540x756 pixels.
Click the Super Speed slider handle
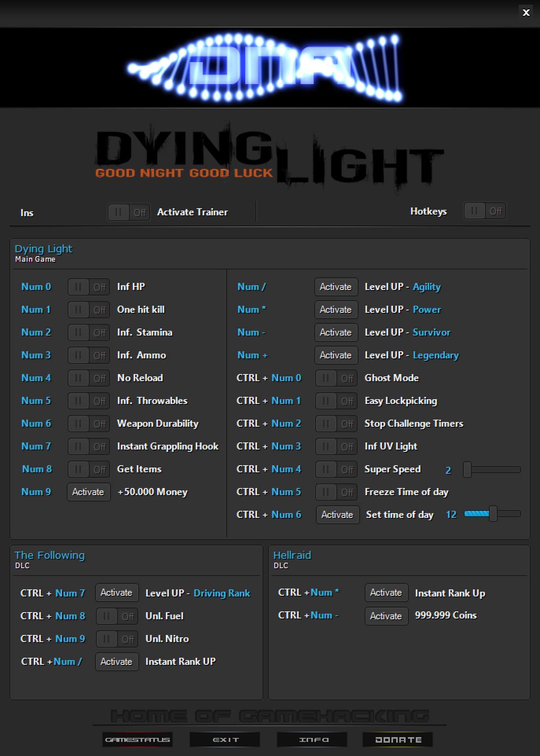[467, 470]
